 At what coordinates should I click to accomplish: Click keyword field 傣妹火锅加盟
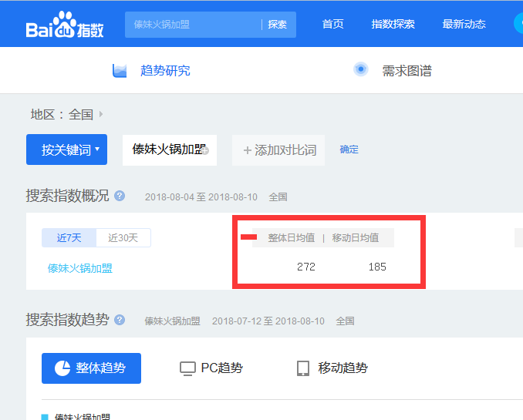(170, 150)
